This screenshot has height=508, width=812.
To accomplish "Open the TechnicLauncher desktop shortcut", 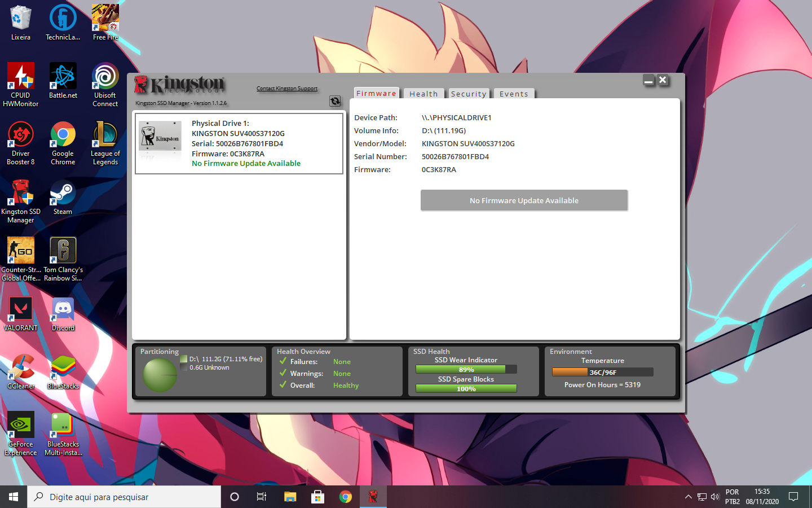I will coord(63,23).
